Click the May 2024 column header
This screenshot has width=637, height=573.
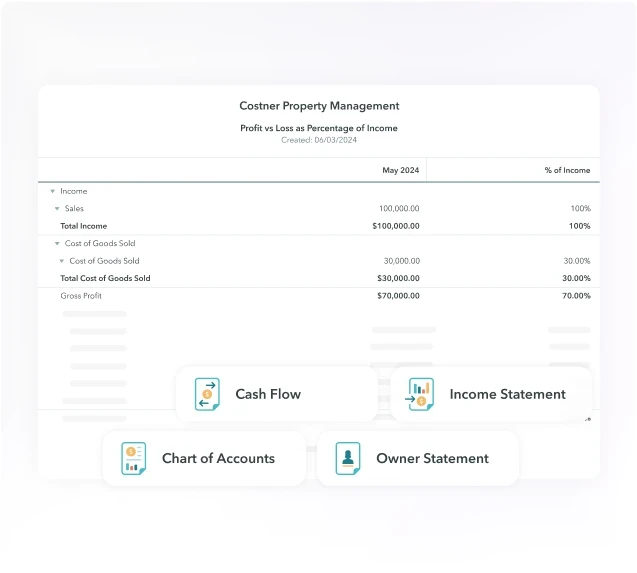coord(401,170)
